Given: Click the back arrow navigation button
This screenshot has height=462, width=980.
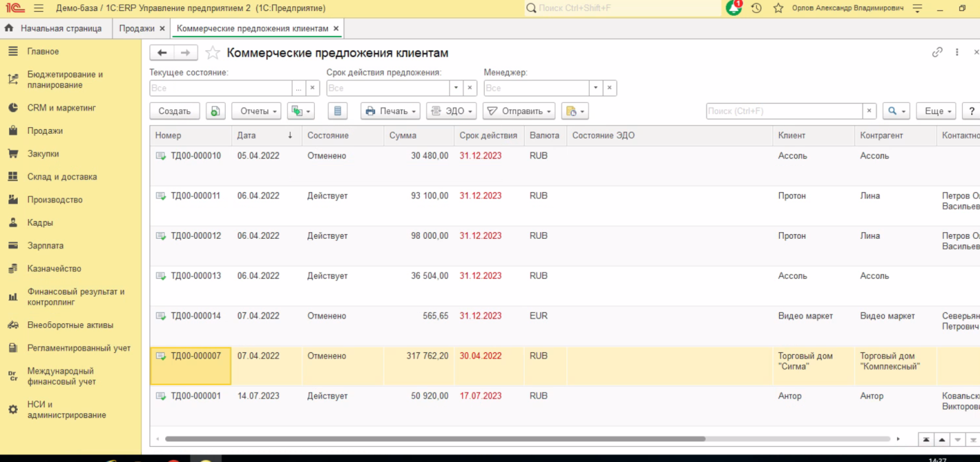Looking at the screenshot, I should click(x=162, y=53).
